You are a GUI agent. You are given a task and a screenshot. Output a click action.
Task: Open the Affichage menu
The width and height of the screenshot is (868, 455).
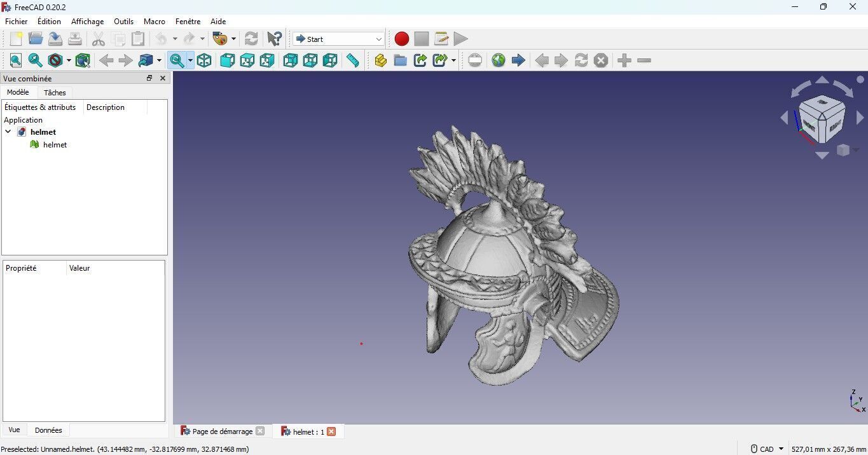pos(87,21)
